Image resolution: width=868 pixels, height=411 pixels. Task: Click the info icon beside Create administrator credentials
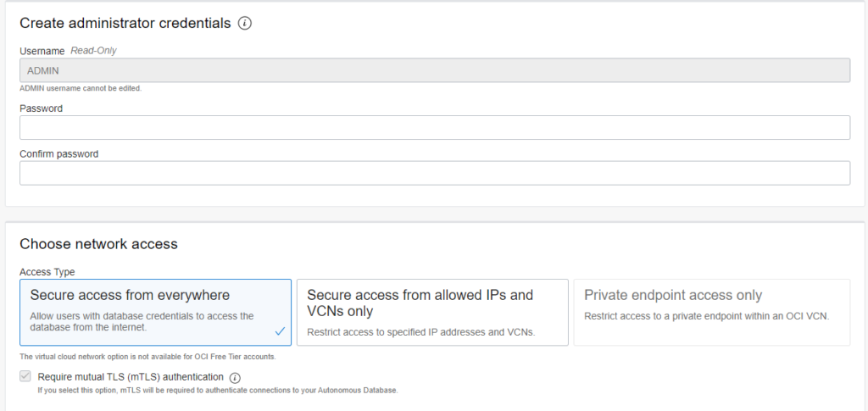click(245, 24)
